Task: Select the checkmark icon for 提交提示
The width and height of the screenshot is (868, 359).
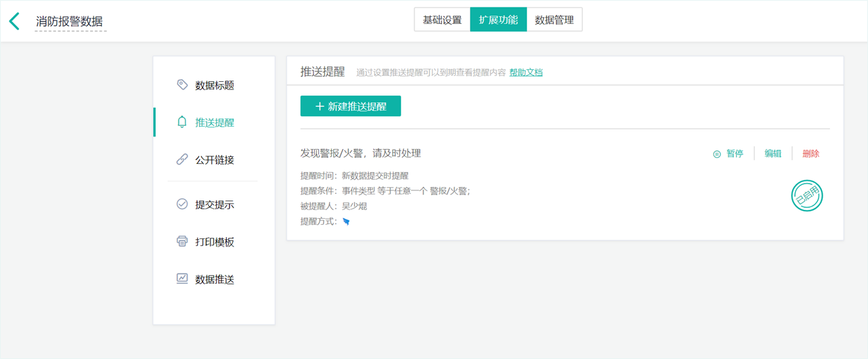Action: (x=181, y=204)
